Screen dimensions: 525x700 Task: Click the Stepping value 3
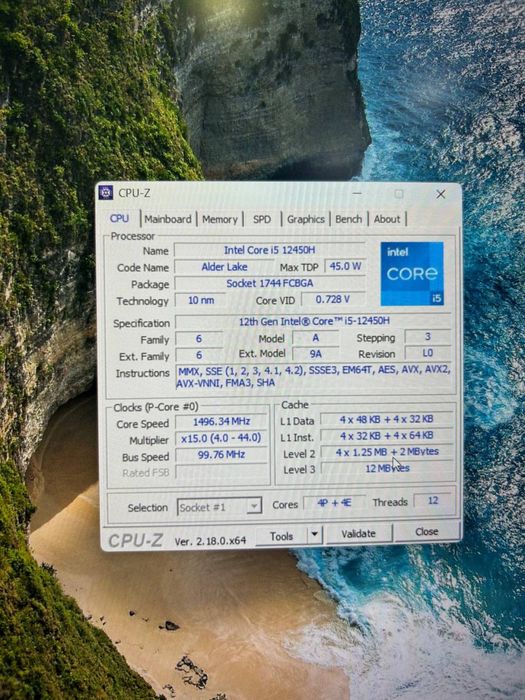[x=428, y=337]
